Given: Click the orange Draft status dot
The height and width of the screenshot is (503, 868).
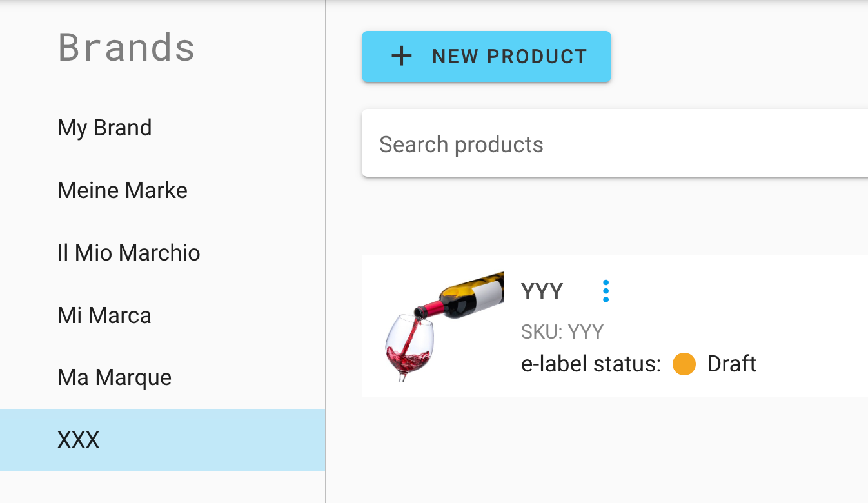Looking at the screenshot, I should [x=684, y=364].
